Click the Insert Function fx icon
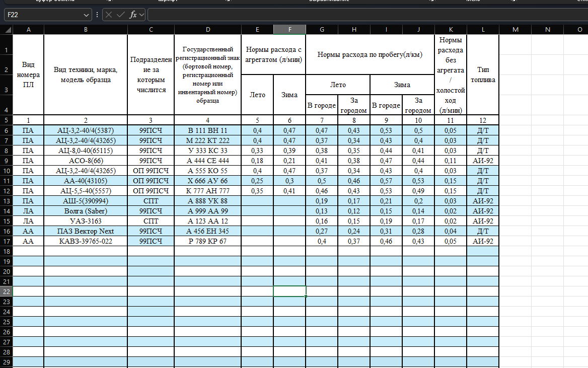Image resolution: width=588 pixels, height=368 pixels. point(133,15)
